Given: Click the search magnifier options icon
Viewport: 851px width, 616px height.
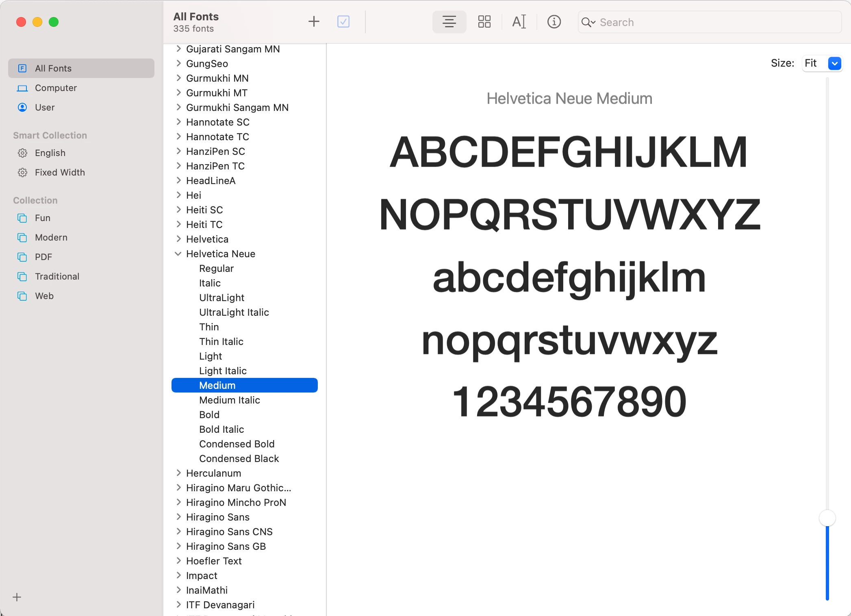Looking at the screenshot, I should (x=588, y=22).
